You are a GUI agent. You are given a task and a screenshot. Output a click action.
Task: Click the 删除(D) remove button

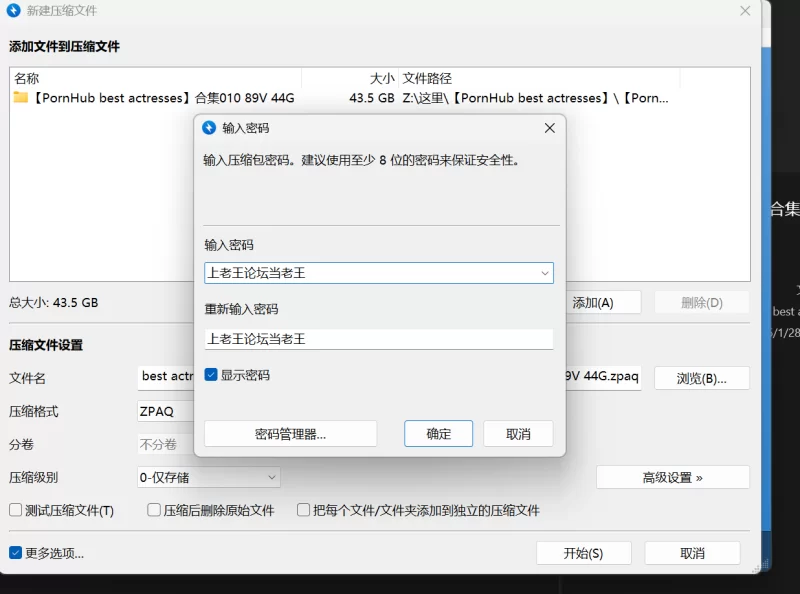point(702,303)
